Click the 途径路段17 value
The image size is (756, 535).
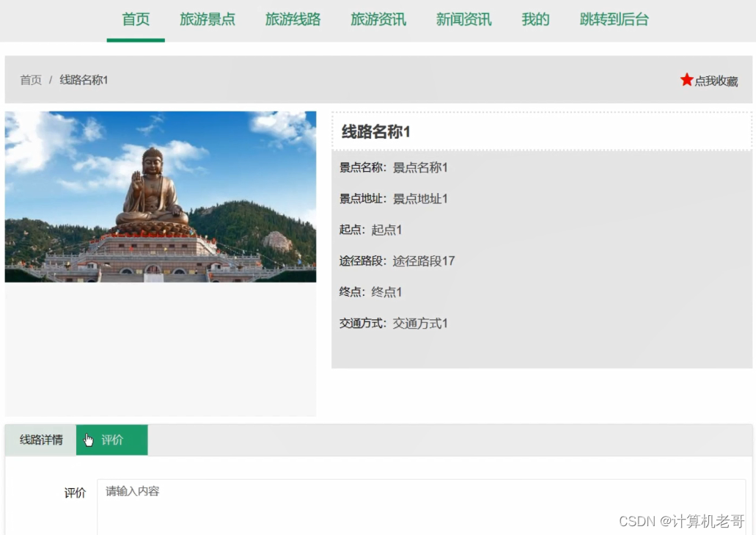pyautogui.click(x=423, y=261)
